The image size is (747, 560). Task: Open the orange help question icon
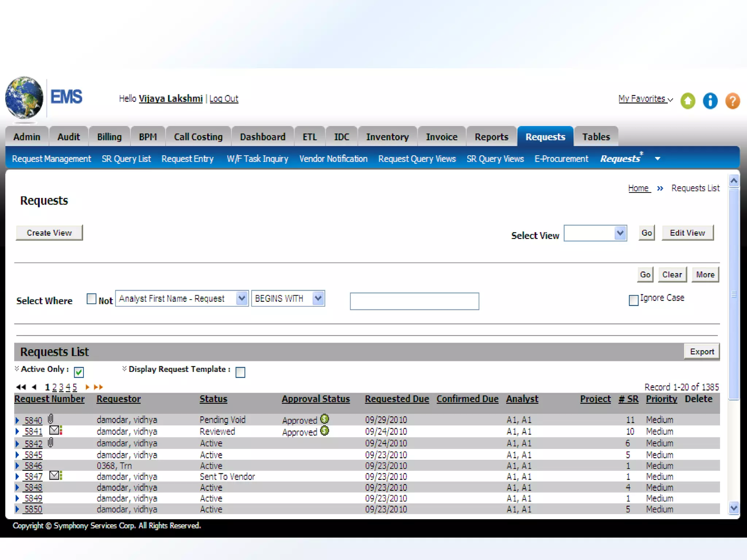[x=732, y=101]
